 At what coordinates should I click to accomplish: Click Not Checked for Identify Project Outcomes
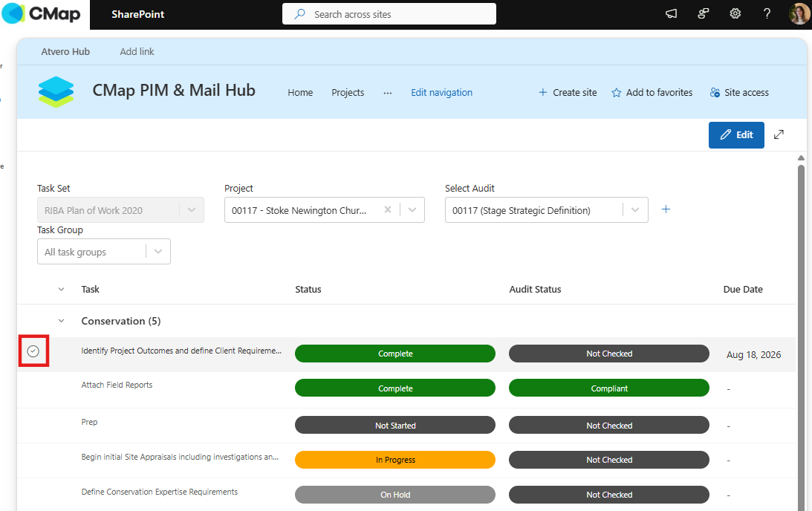click(x=609, y=354)
